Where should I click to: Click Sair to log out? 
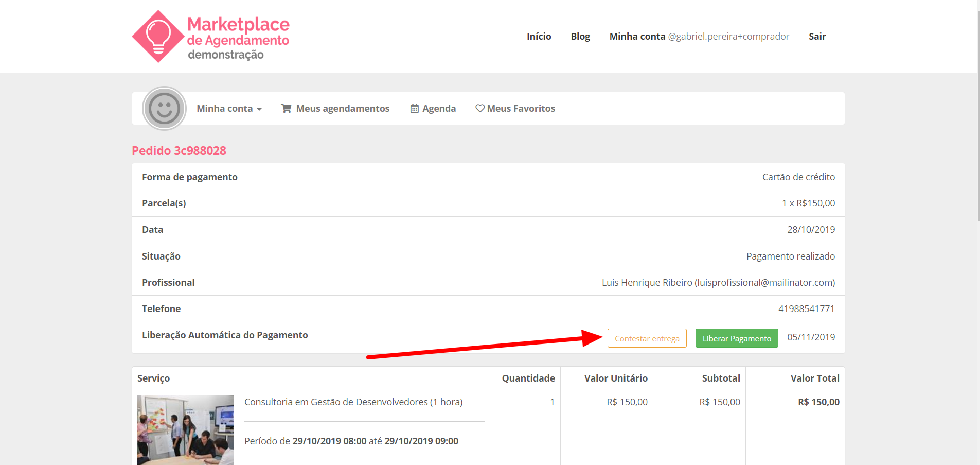pos(817,37)
